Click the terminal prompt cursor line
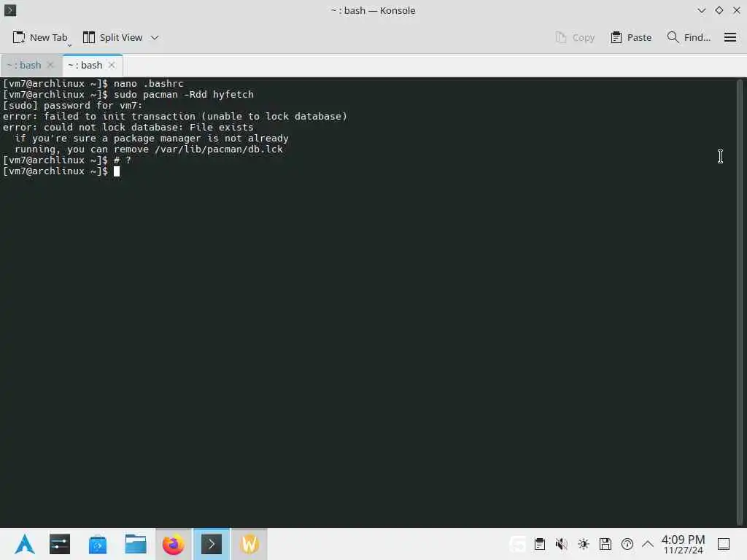The height and width of the screenshot is (560, 747). tap(61, 171)
